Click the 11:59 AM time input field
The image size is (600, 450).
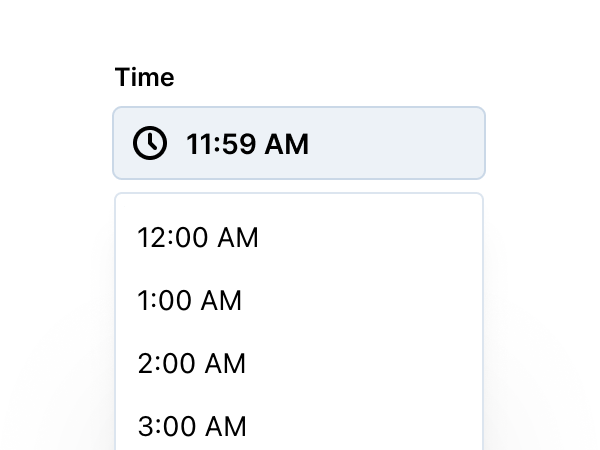(299, 143)
